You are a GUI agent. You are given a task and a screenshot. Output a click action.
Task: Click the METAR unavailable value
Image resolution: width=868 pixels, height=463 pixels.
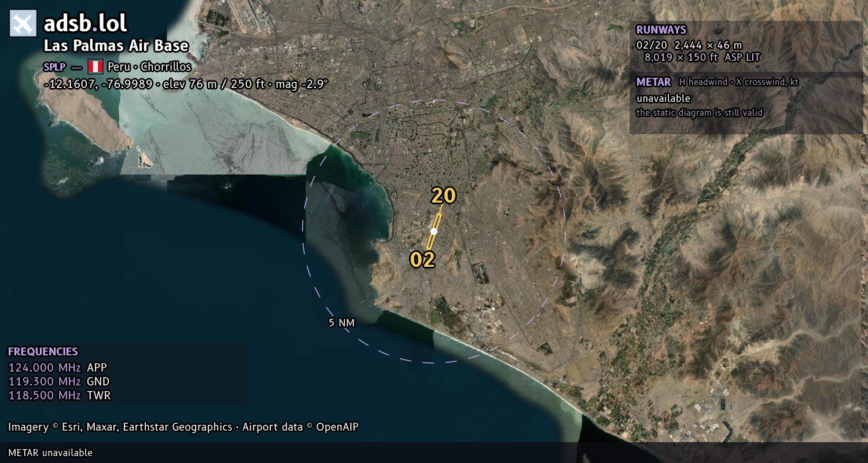pyautogui.click(x=663, y=98)
